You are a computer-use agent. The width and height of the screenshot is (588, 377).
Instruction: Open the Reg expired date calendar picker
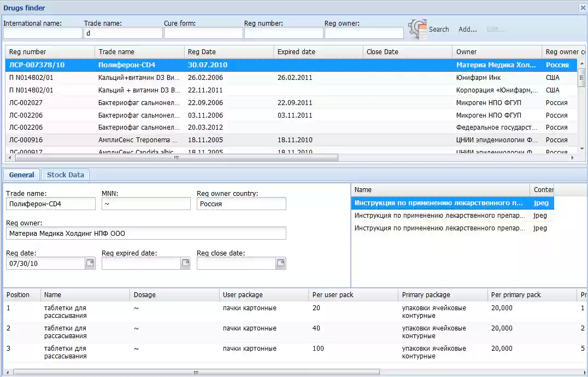[x=185, y=263]
